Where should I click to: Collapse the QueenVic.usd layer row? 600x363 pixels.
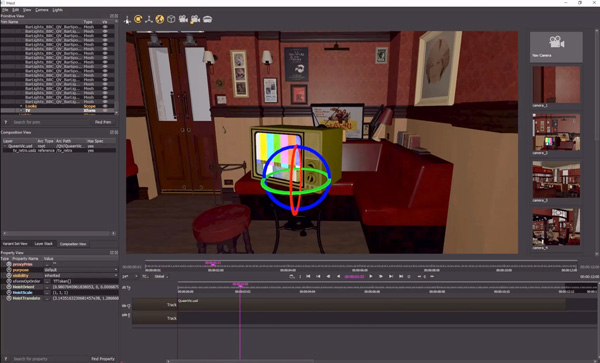(x=5, y=146)
